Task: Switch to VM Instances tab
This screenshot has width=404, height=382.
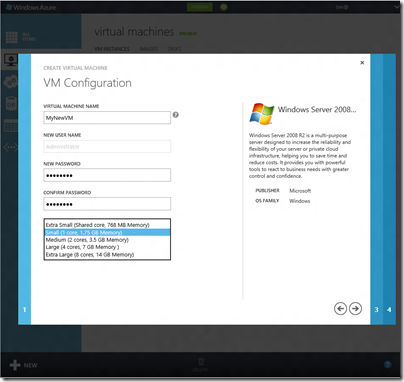Action: point(112,49)
